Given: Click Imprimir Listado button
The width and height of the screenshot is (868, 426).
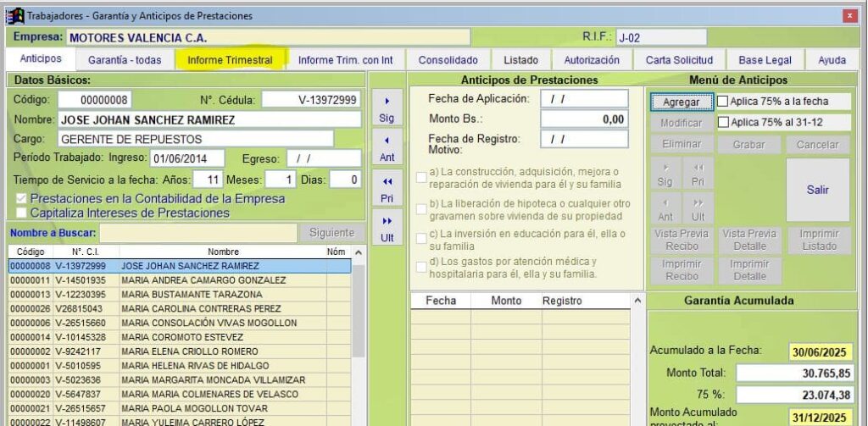Looking at the screenshot, I should click(818, 241).
